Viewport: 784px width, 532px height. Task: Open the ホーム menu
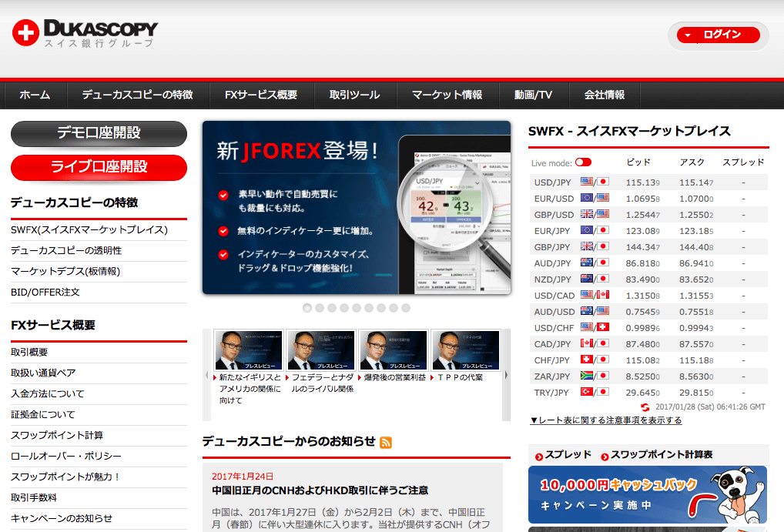[35, 95]
